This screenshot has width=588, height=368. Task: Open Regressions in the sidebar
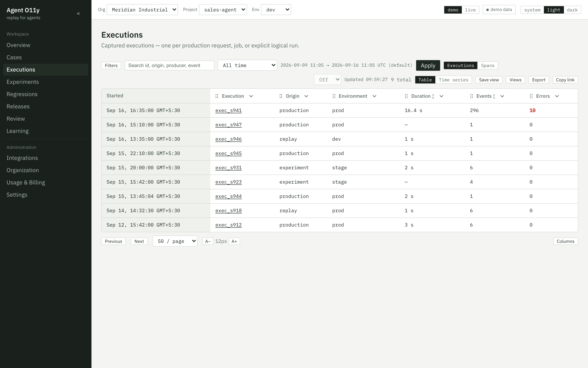[x=46, y=94]
